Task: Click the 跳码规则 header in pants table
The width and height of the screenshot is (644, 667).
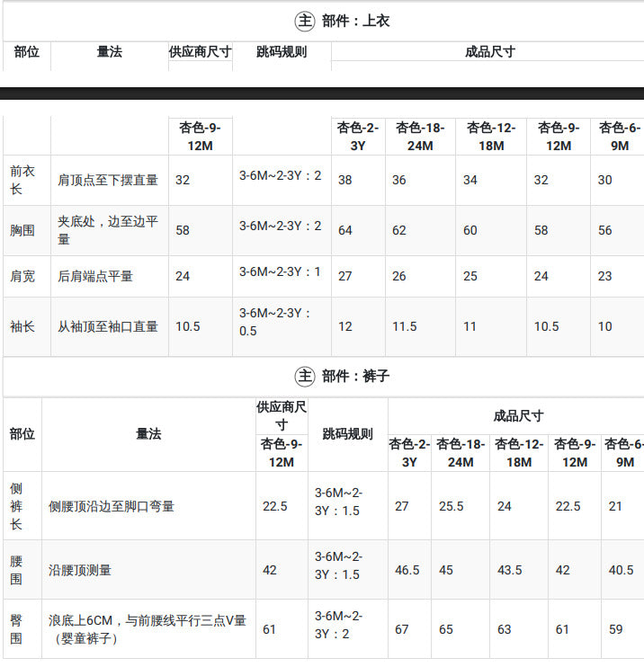Action: pyautogui.click(x=347, y=434)
